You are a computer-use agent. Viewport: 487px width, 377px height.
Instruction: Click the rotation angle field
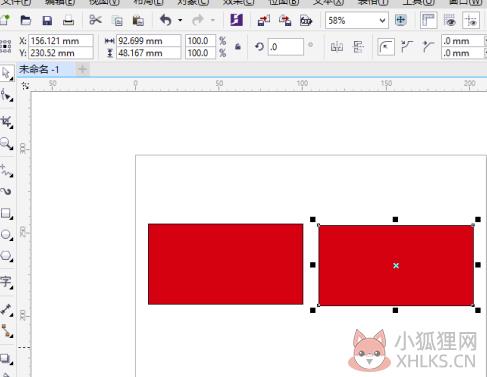coord(286,47)
